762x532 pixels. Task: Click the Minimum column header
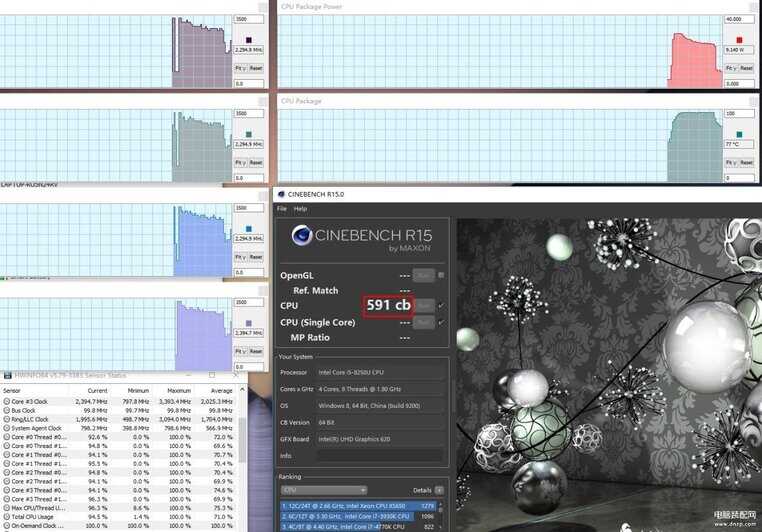click(x=138, y=391)
